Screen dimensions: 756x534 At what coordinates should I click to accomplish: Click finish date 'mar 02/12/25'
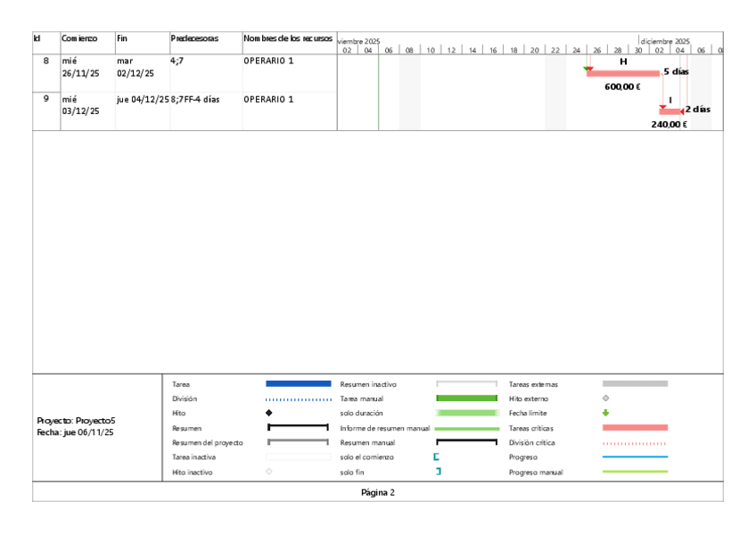[x=136, y=67]
